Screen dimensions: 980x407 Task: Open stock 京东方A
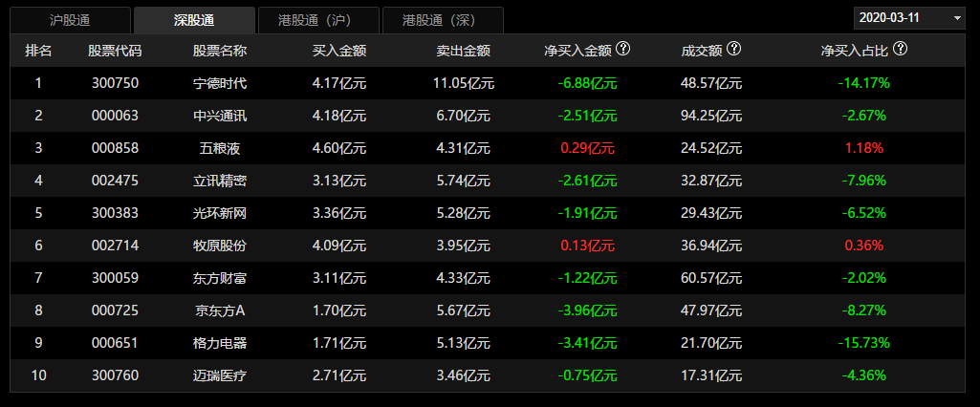pyautogui.click(x=220, y=311)
